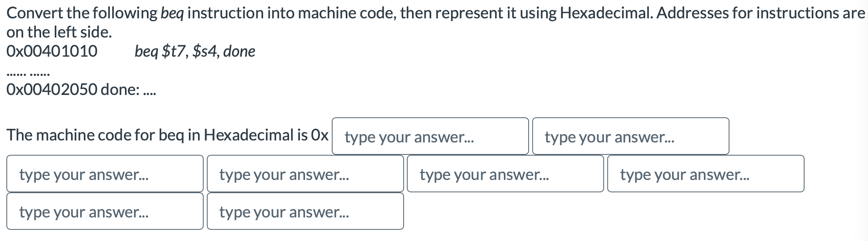Click the instruction text beq $t7, $s4, done

click(194, 51)
